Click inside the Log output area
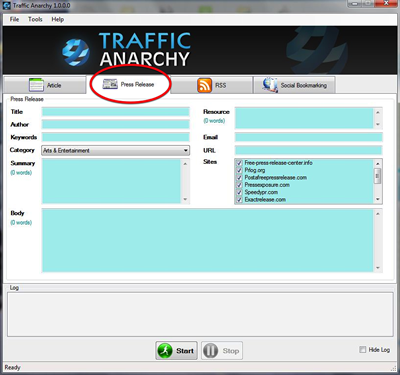The height and width of the screenshot is (375, 400). tap(200, 314)
